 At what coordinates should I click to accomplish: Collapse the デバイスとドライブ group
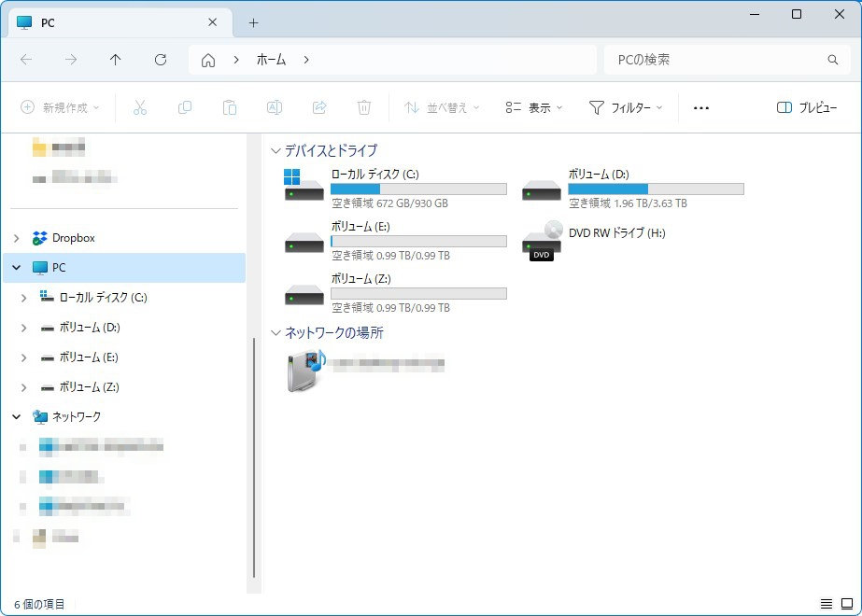(276, 150)
